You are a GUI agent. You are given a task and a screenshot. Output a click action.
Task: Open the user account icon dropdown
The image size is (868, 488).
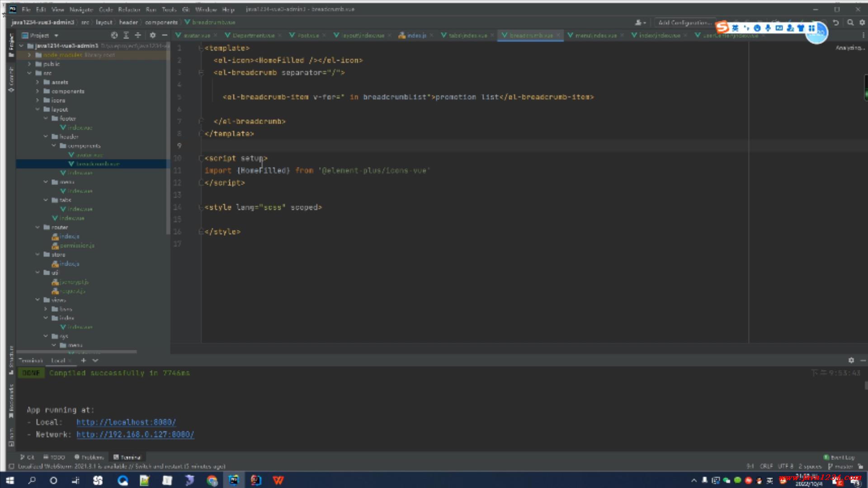[x=641, y=22]
